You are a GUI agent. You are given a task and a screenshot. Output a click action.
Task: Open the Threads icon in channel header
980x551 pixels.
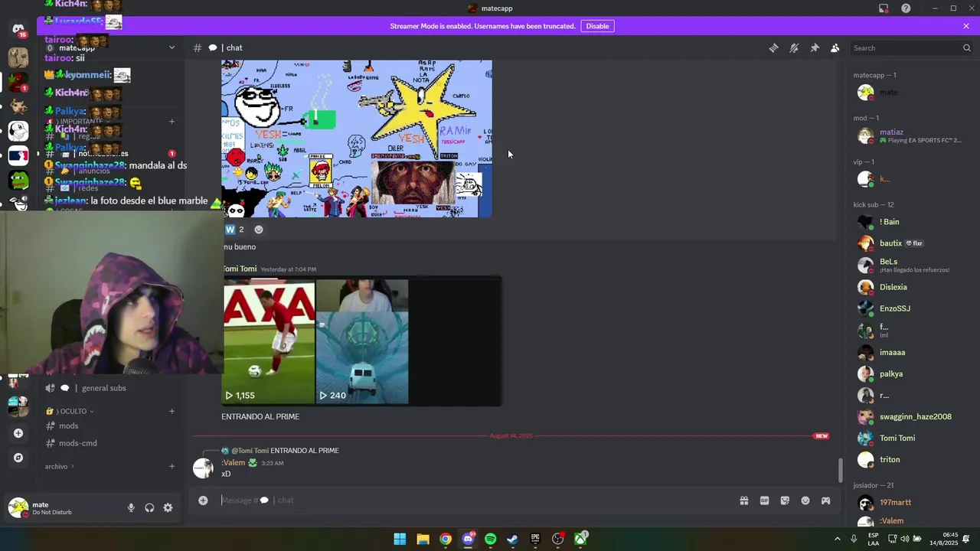(x=773, y=48)
